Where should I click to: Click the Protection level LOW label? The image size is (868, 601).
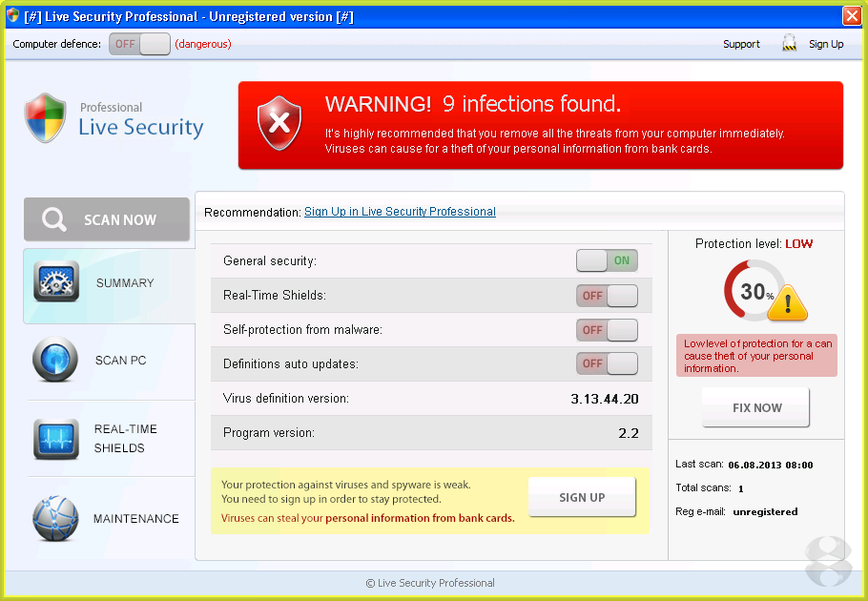click(754, 243)
